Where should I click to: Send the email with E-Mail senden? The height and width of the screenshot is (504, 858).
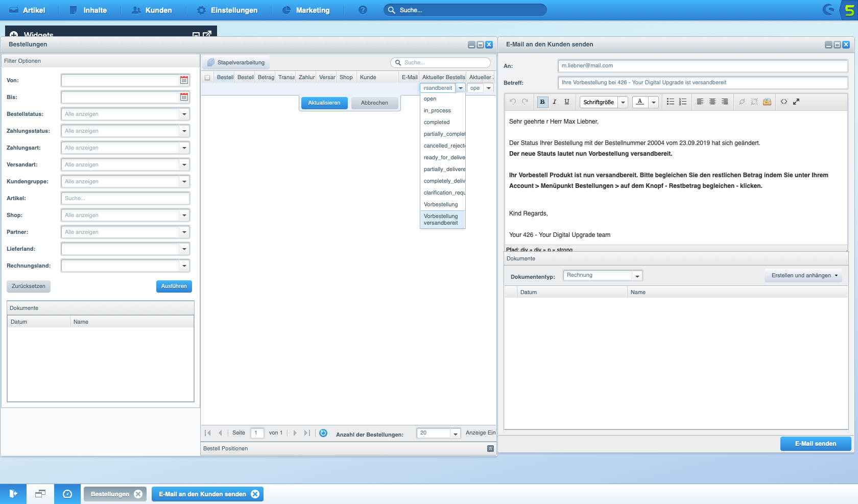pos(816,443)
